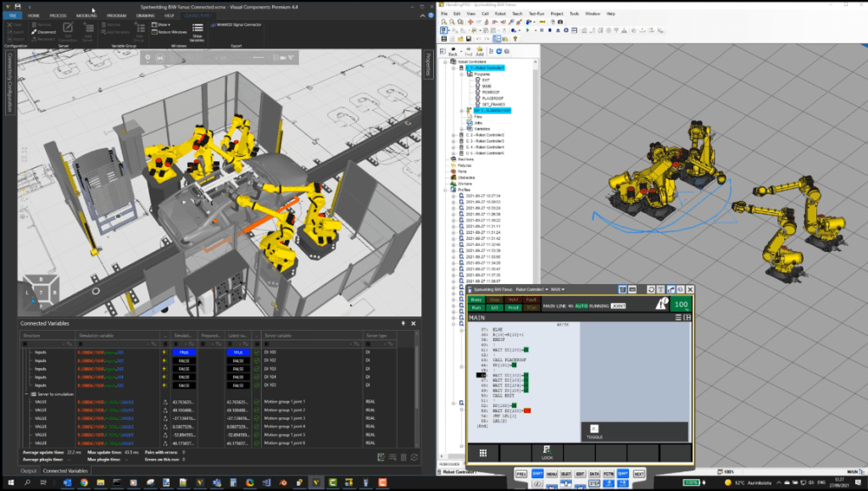Click the cell browser vertical scrollbar
The image size is (868, 491).
click(x=536, y=171)
